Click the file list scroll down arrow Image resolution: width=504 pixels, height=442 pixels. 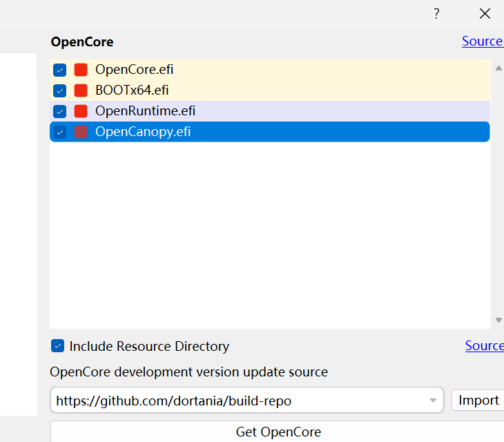(498, 320)
